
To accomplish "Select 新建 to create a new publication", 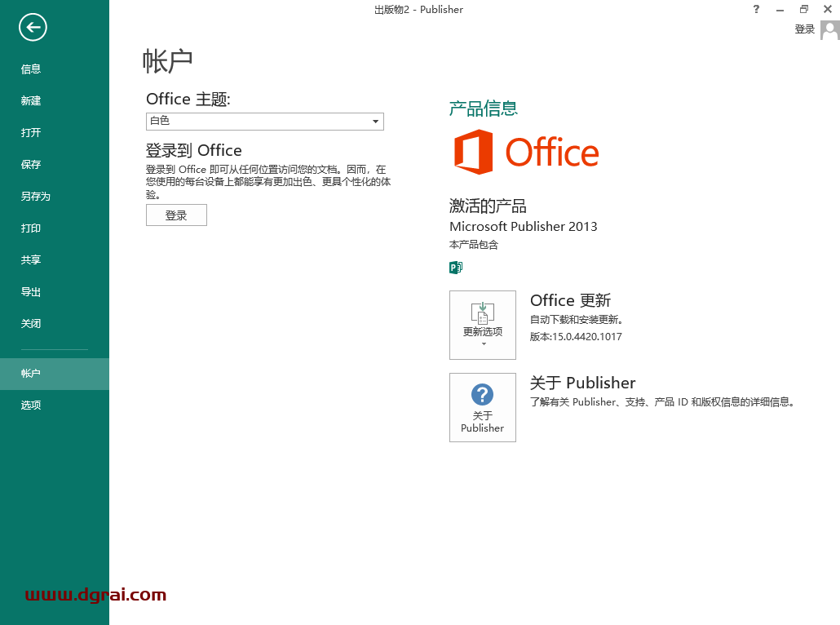I will pos(30,101).
